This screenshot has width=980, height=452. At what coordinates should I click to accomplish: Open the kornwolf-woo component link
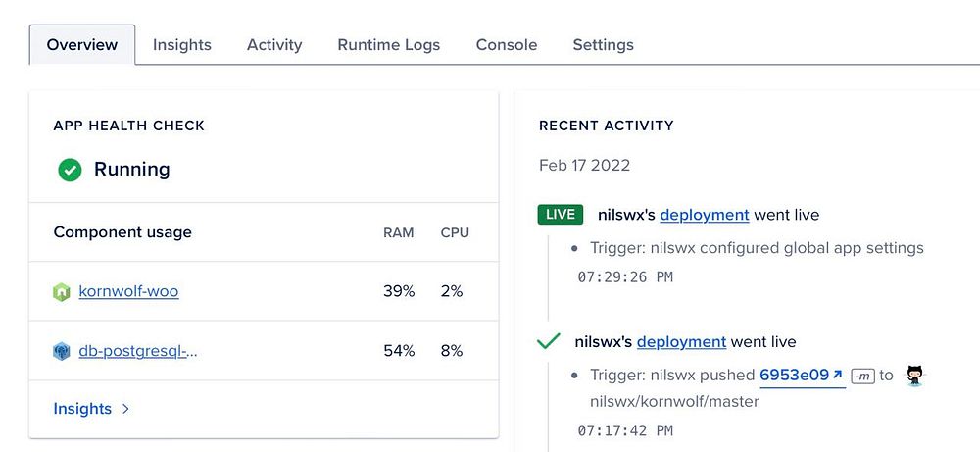[128, 291]
